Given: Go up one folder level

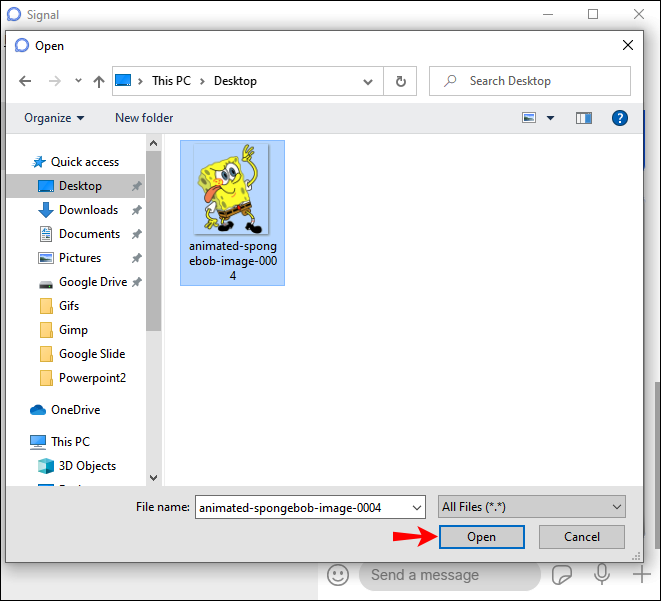Looking at the screenshot, I should coord(99,81).
